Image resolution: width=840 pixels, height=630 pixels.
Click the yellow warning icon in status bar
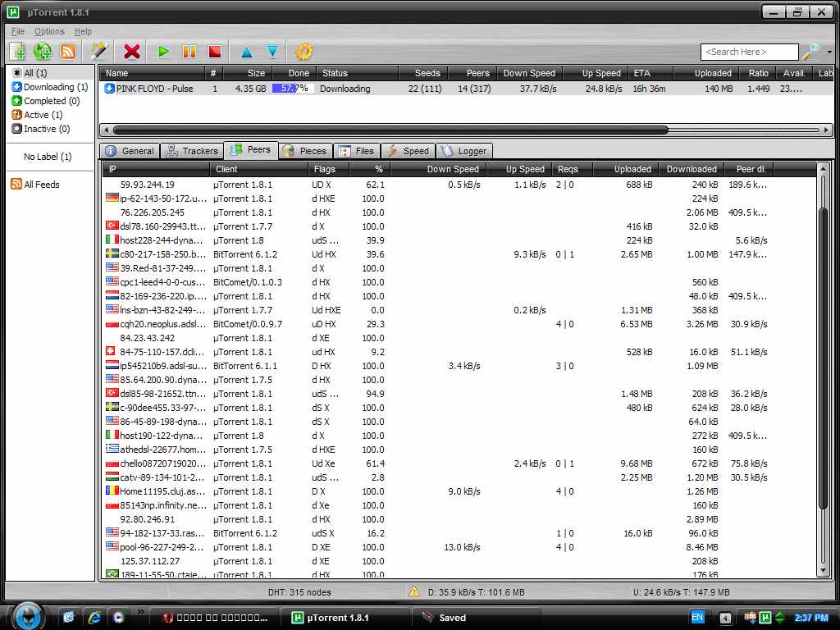pos(414,591)
